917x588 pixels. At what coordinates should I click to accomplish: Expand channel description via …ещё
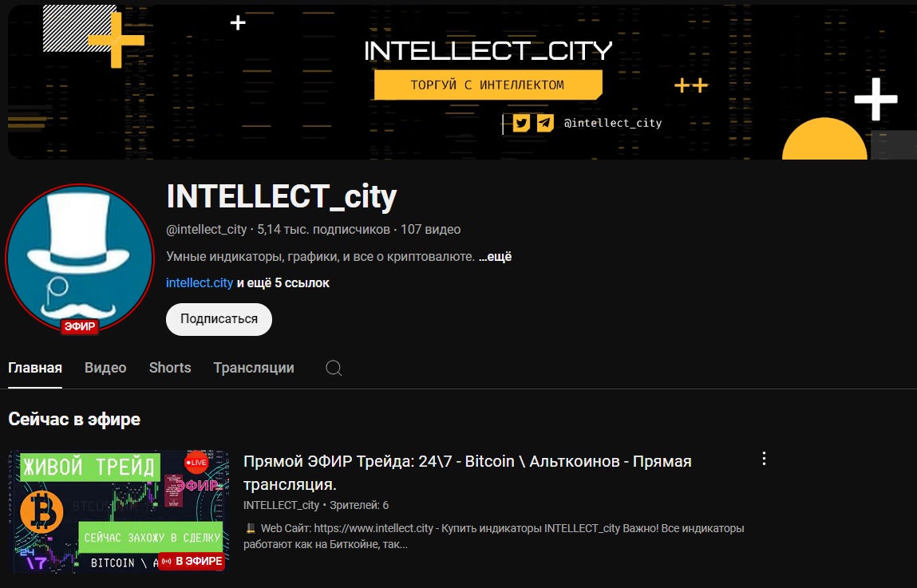pyautogui.click(x=495, y=257)
